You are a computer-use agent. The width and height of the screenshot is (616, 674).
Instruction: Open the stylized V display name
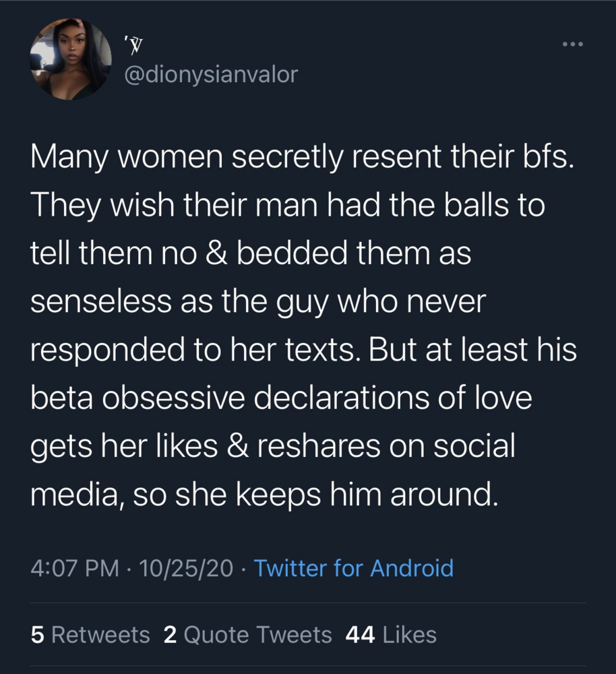pyautogui.click(x=134, y=45)
